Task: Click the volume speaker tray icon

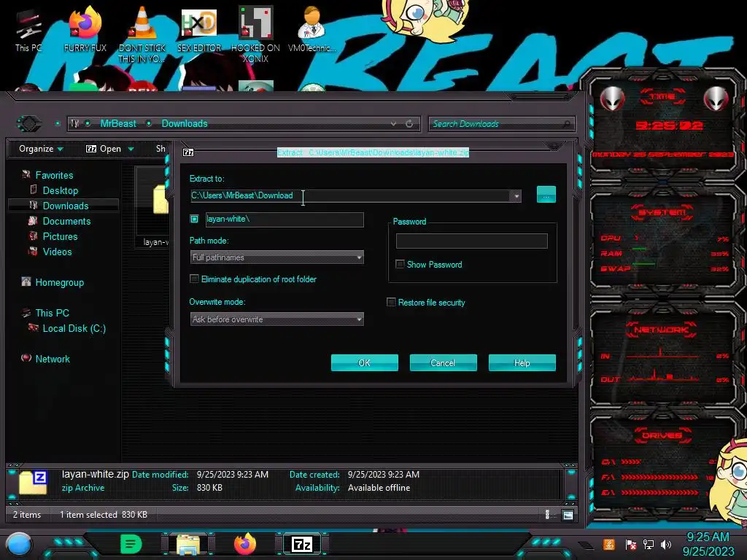Action: (665, 544)
